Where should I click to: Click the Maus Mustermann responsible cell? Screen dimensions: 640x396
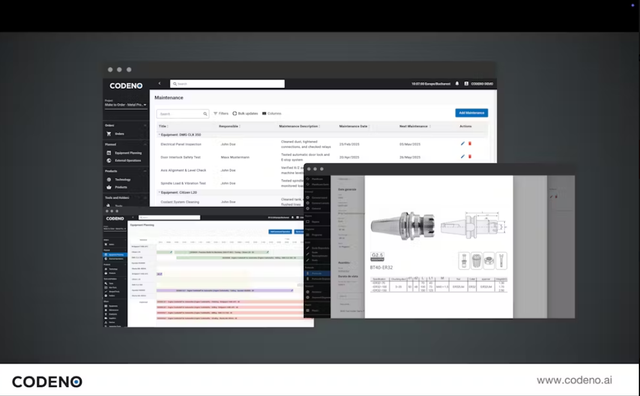235,157
